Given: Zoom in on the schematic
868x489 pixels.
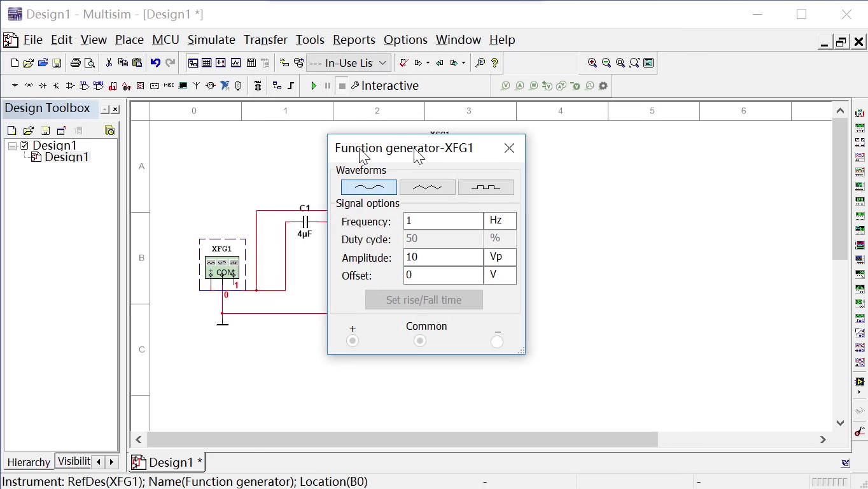Looking at the screenshot, I should click(x=592, y=63).
